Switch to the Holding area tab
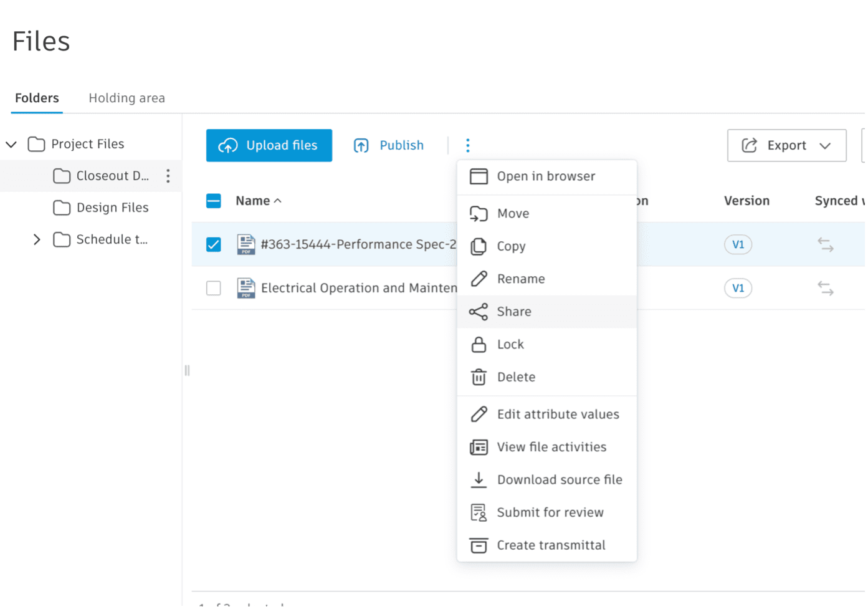Image resolution: width=868 pixels, height=609 pixels. click(126, 98)
